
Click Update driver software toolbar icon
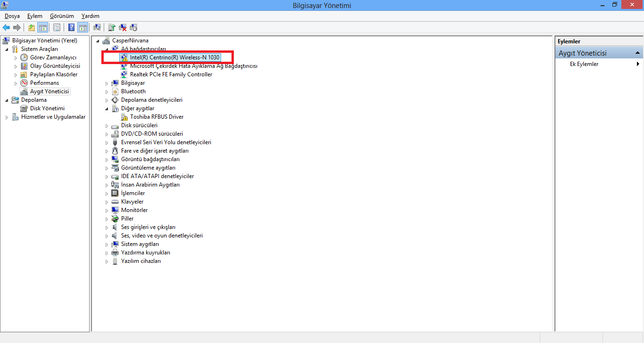point(112,27)
